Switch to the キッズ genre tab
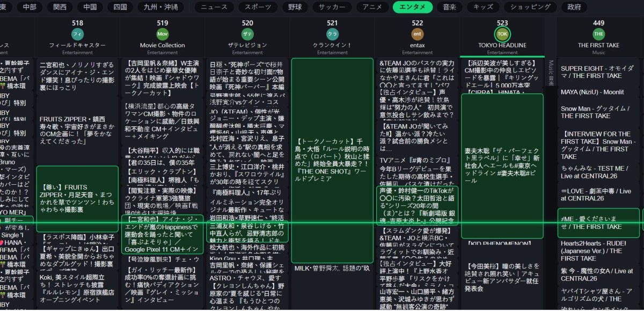This screenshot has width=644, height=311. click(483, 7)
